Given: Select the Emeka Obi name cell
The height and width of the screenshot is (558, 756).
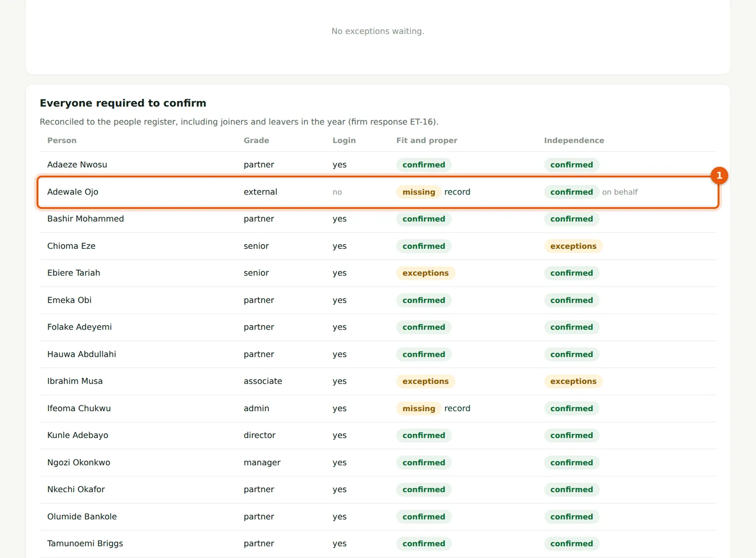Looking at the screenshot, I should pyautogui.click(x=69, y=300).
